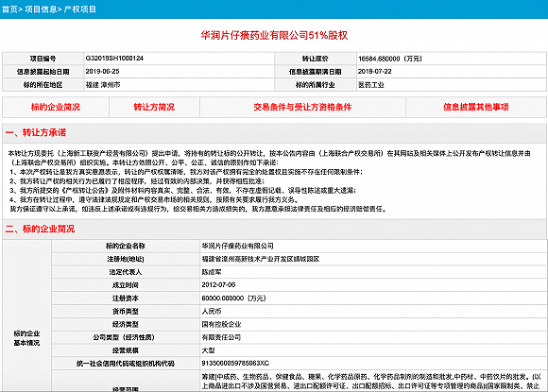Screen dimensions: 548x392
Task: Select business scale value 大型
Action: [x=208, y=350]
